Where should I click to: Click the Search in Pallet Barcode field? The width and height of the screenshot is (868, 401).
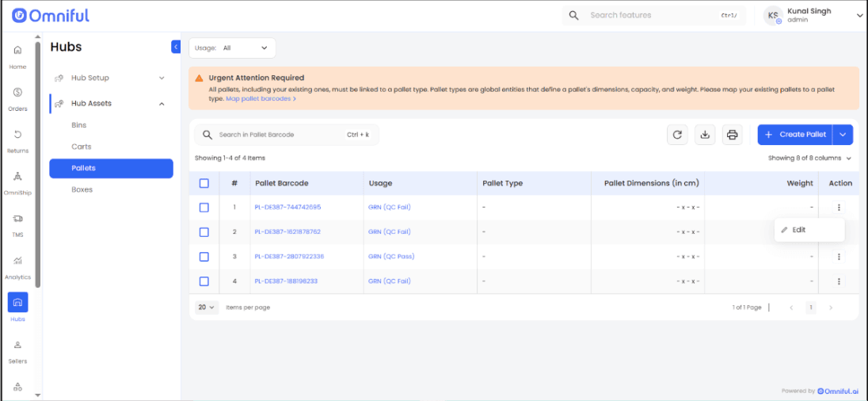pyautogui.click(x=279, y=135)
